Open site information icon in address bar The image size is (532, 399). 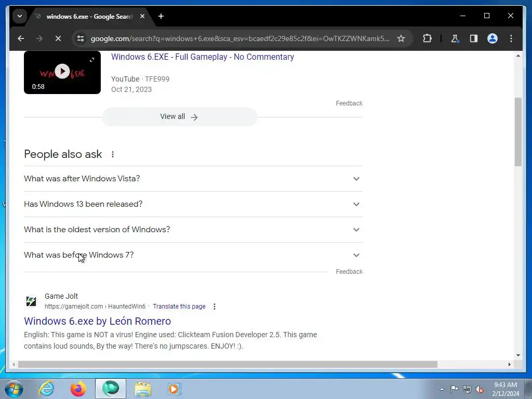[81, 38]
